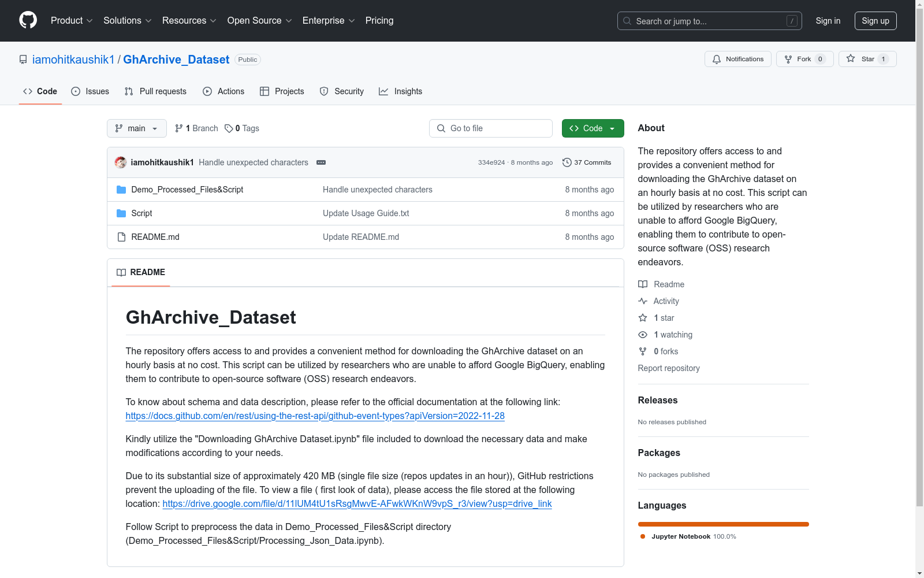Click the Pull requests tab icon
The image size is (924, 578).
tap(129, 91)
